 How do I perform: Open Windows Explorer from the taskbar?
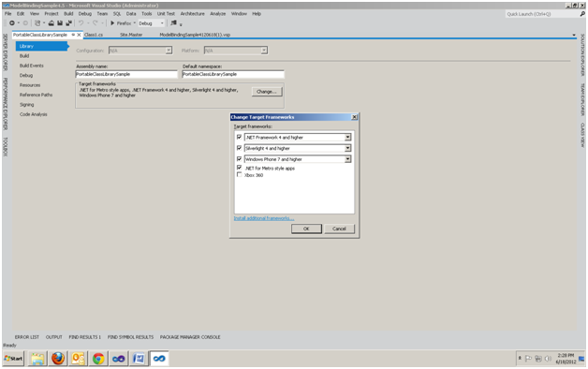[37, 359]
